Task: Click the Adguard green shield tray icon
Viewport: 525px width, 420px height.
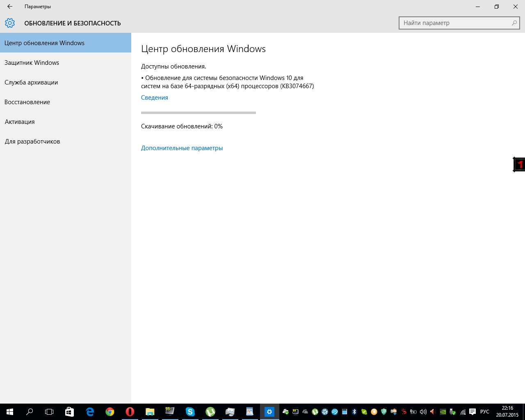Action: tap(383, 412)
